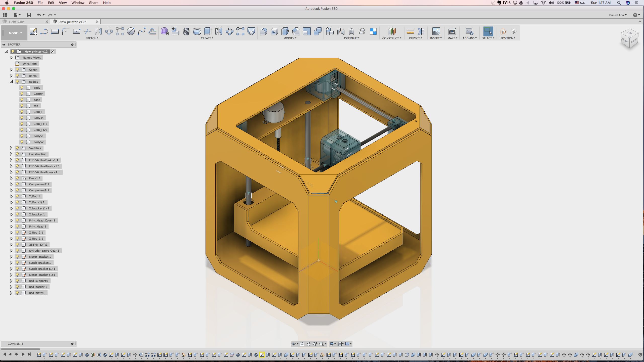Expand the Named Views folder
Screen dimensions: 644x362
pos(11,58)
